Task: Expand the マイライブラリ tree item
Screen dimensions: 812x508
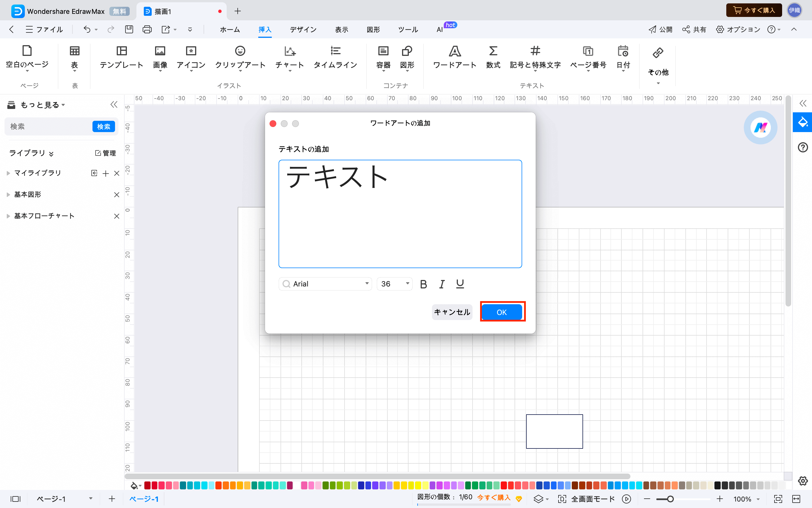Action: click(x=8, y=173)
